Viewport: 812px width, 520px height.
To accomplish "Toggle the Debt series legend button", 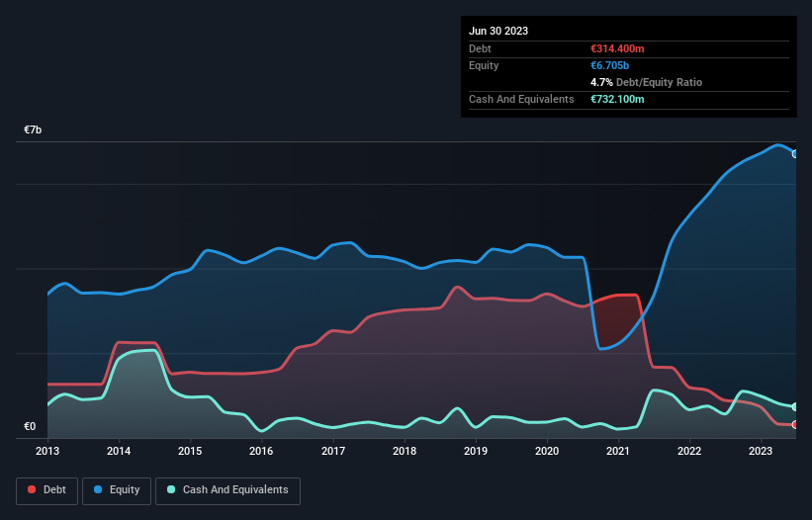I will click(x=47, y=490).
